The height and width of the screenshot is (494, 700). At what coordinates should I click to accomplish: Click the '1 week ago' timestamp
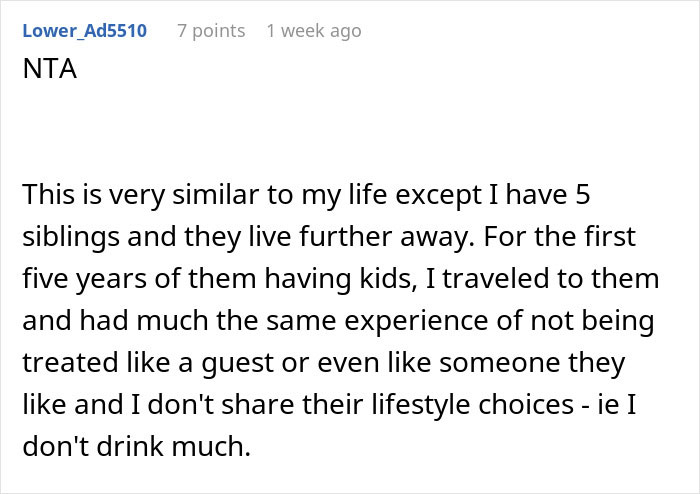tap(313, 31)
